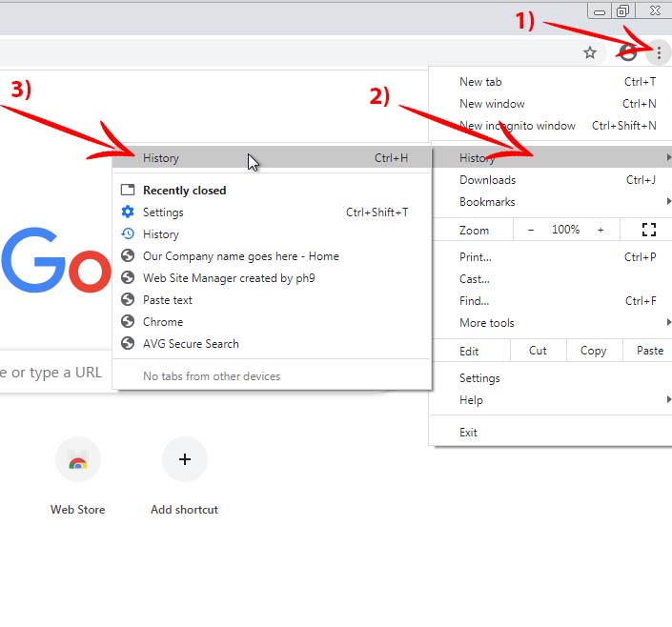This screenshot has width=672, height=627.
Task: Expand the More tools submenu
Action: (486, 323)
